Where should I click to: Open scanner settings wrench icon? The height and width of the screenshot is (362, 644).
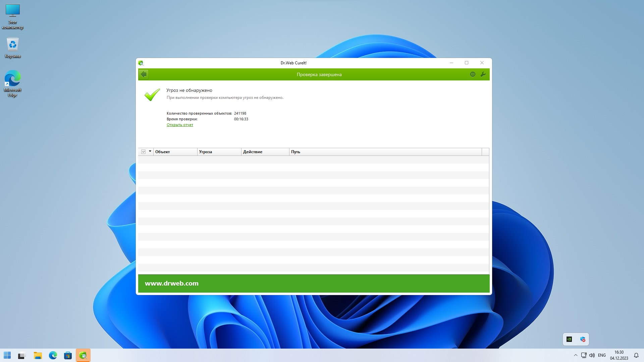pyautogui.click(x=483, y=74)
